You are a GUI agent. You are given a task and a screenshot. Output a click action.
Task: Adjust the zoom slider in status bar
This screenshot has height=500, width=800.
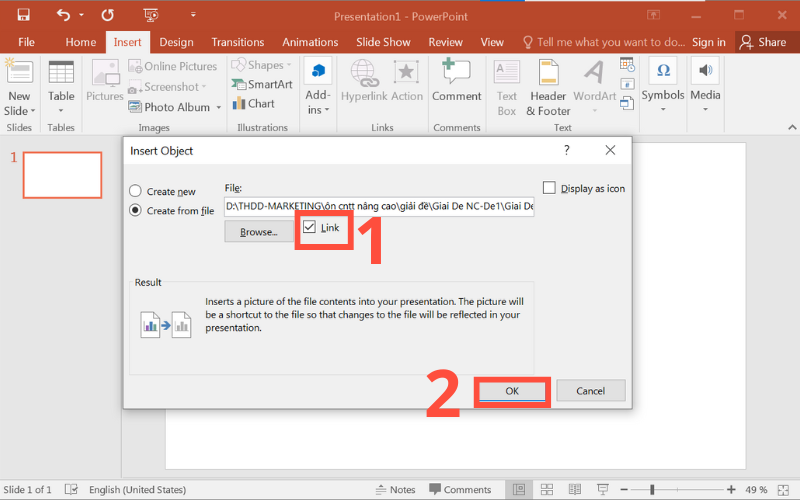coord(652,490)
